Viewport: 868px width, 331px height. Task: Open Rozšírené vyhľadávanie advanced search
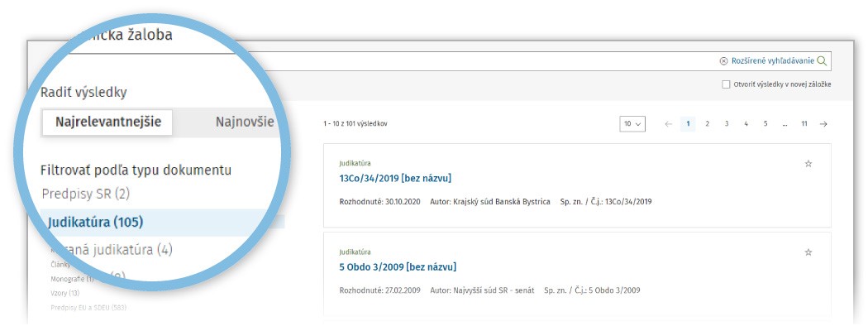pos(772,61)
